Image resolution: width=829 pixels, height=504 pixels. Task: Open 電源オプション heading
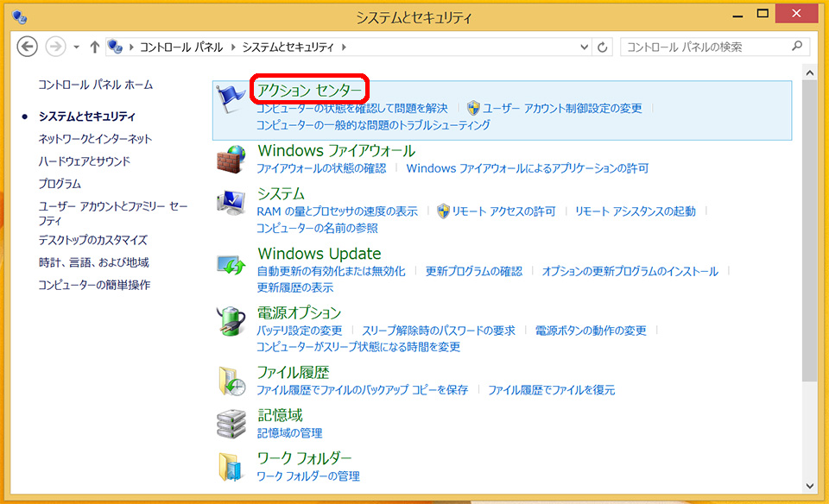coord(300,313)
